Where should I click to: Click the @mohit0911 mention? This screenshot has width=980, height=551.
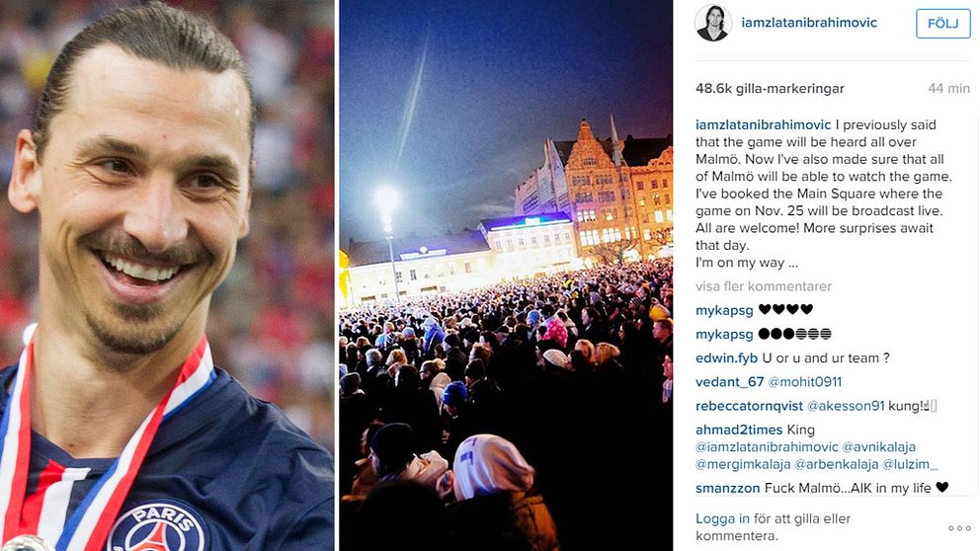804,382
